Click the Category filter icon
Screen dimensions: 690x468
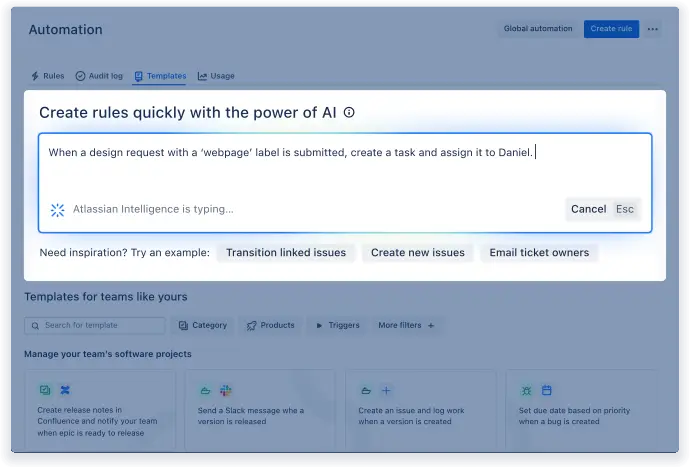coord(183,325)
